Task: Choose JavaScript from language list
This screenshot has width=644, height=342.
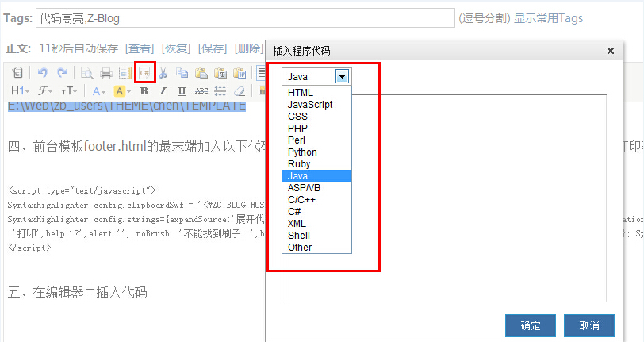Action: tap(316, 105)
